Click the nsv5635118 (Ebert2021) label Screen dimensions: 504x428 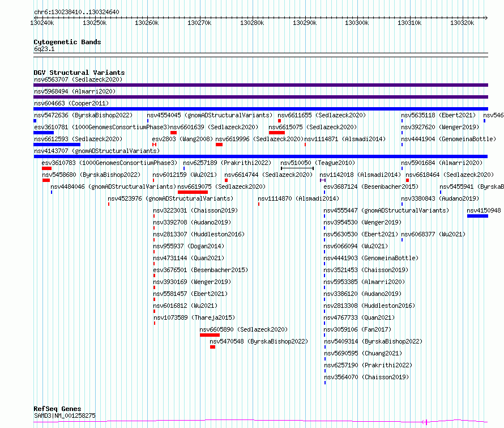[x=438, y=115]
